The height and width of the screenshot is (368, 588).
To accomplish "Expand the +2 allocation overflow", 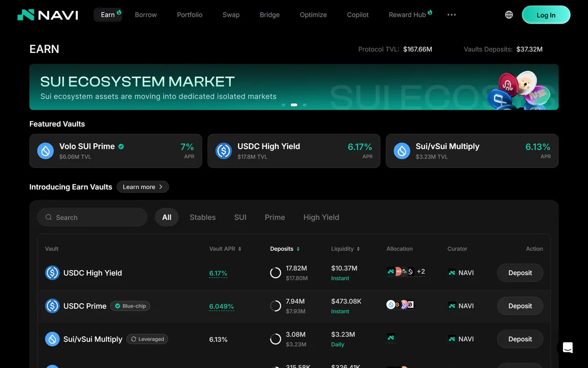I will [x=421, y=271].
